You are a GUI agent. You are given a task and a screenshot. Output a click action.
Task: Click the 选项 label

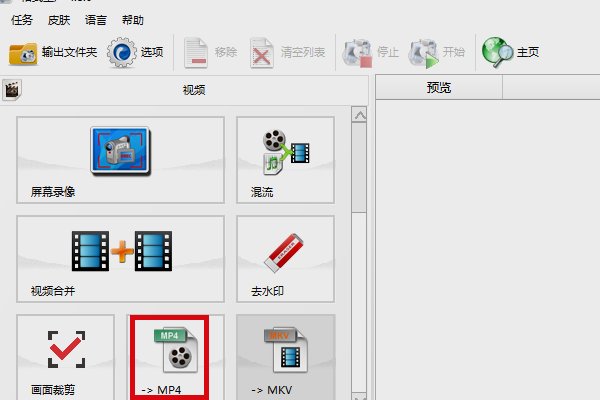[152, 52]
